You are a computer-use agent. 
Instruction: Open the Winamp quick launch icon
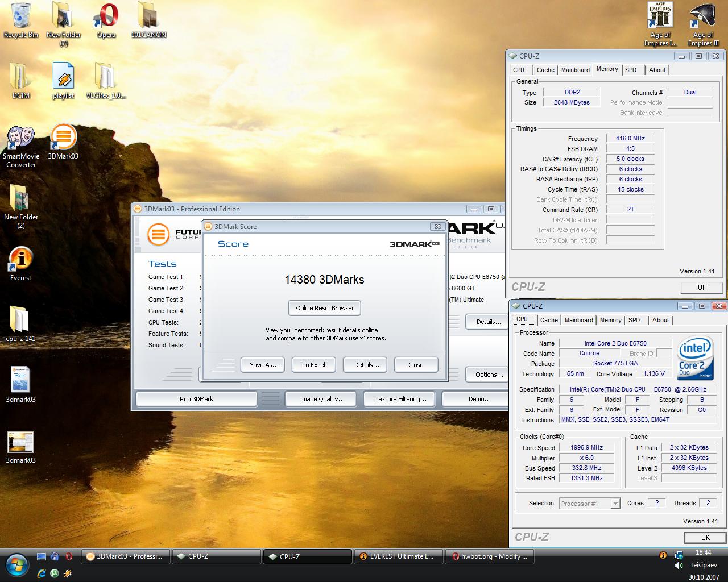(68, 573)
